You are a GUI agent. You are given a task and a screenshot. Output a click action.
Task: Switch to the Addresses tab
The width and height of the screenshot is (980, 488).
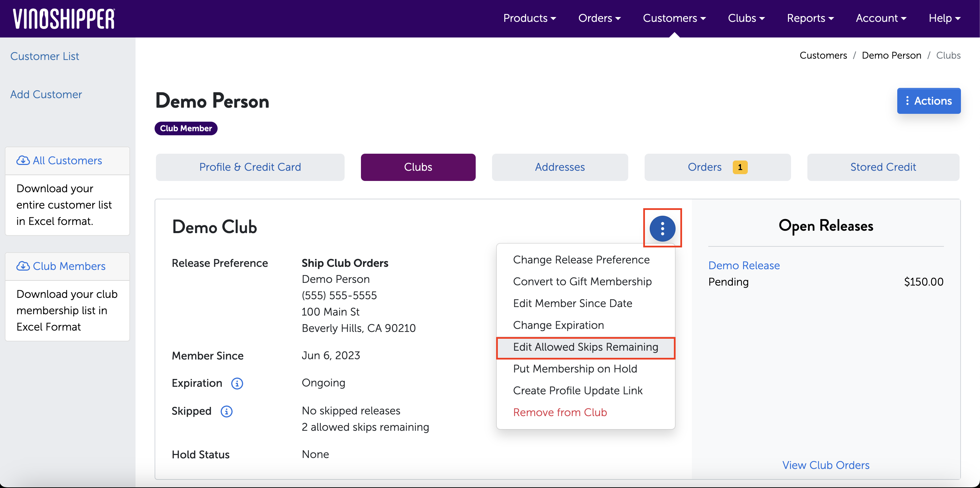coord(559,167)
